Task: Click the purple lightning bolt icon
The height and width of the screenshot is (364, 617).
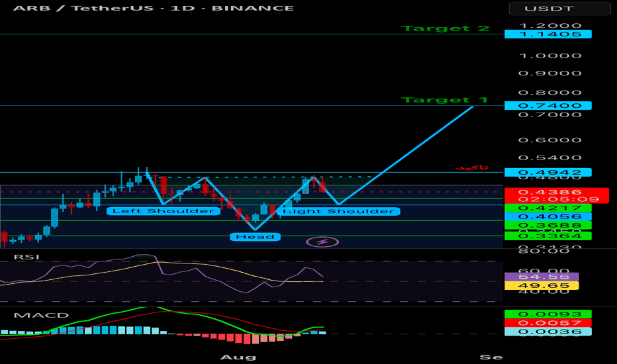Action: click(322, 242)
